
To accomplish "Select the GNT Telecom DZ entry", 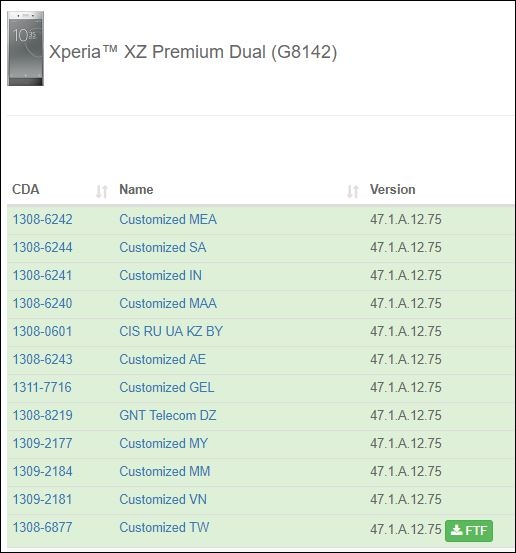I will pos(168,415).
